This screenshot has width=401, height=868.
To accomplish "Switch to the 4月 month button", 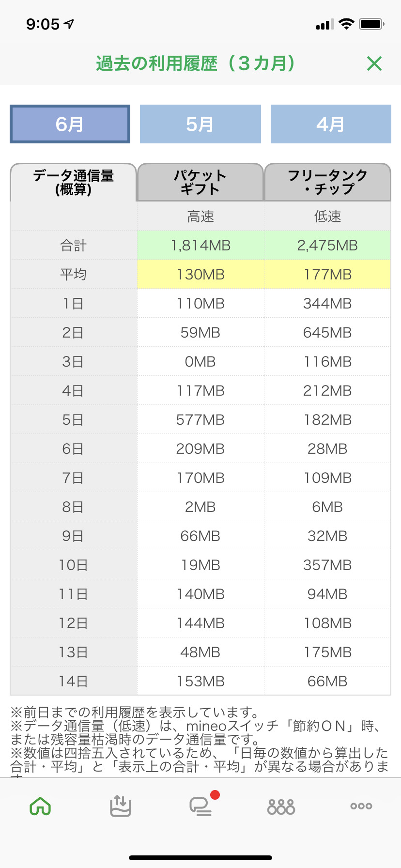I will (331, 124).
